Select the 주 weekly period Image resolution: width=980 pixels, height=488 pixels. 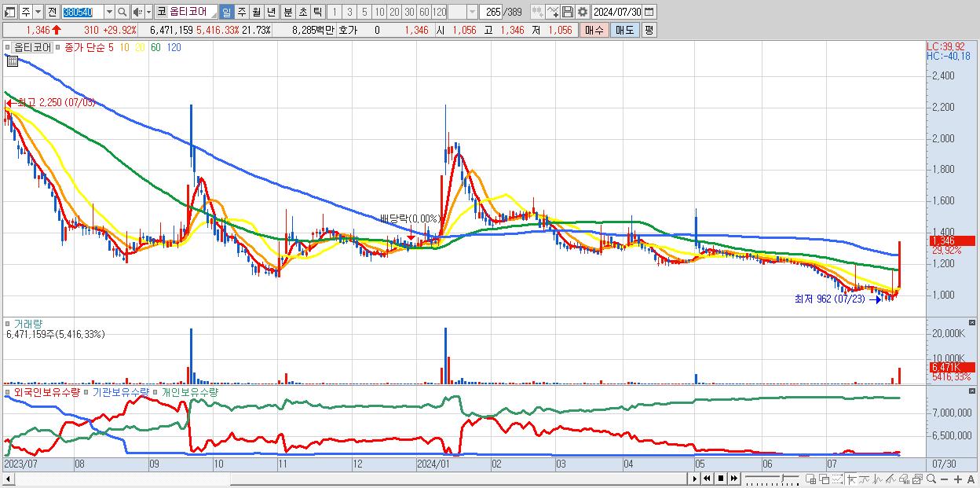point(242,13)
